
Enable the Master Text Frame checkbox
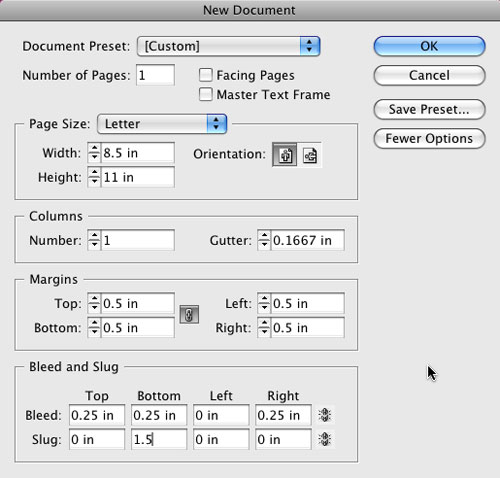coord(205,94)
